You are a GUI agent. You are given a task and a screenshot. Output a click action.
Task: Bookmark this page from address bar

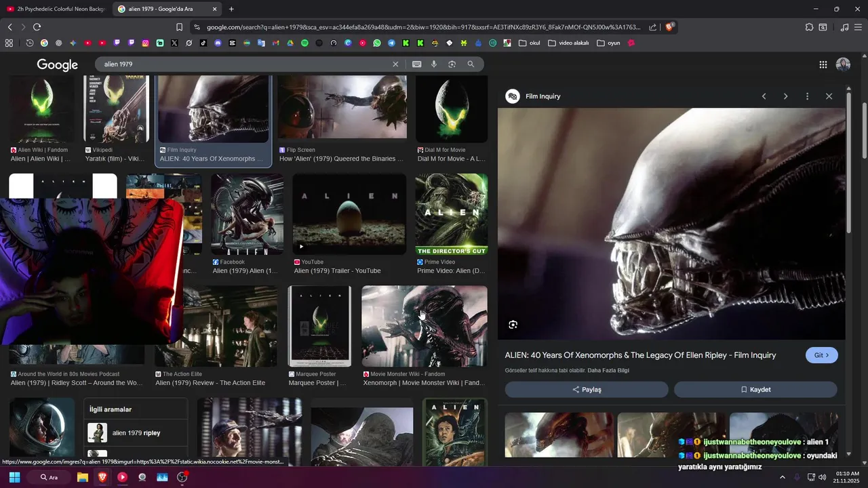point(179,27)
